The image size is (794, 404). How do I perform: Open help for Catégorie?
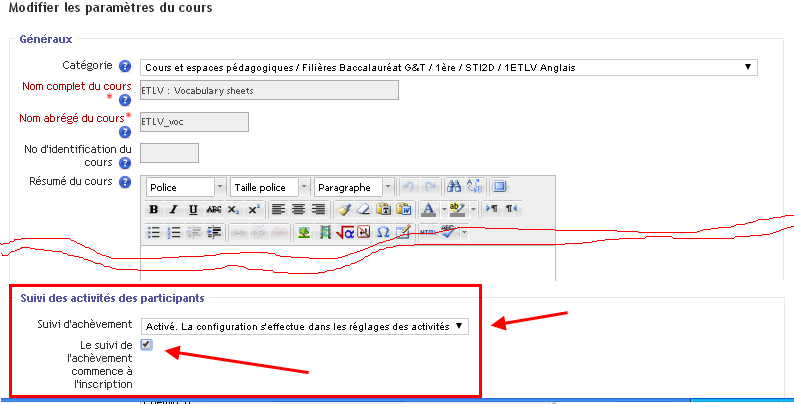click(125, 66)
